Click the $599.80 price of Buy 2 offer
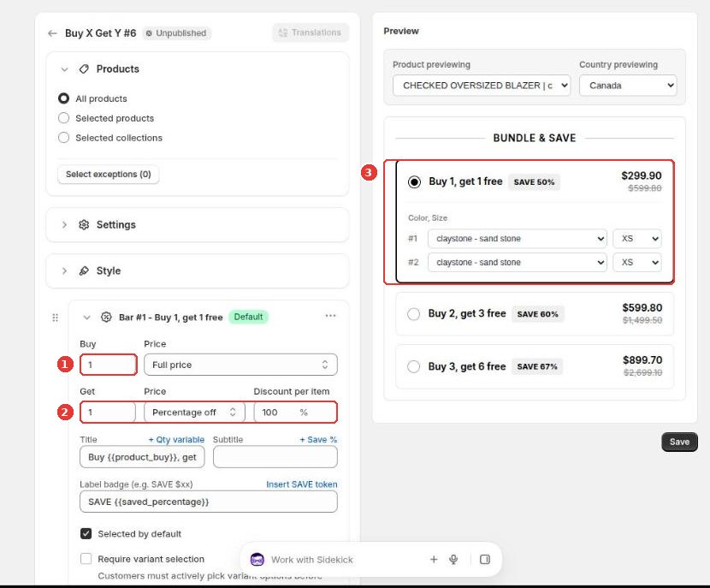This screenshot has height=588, width=710. tap(642, 308)
